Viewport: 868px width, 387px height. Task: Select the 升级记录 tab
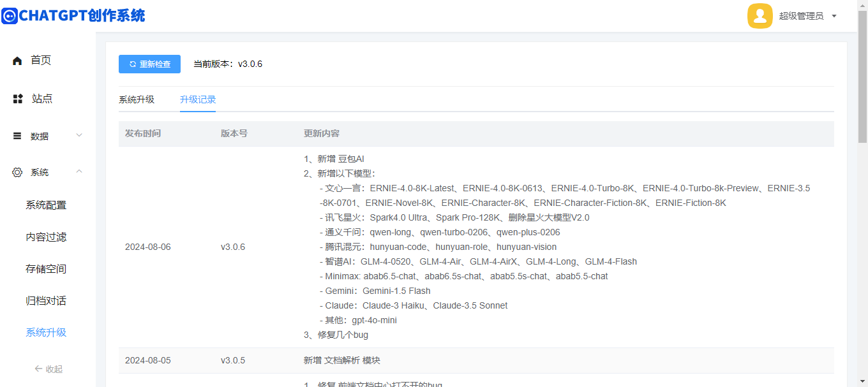tap(198, 99)
